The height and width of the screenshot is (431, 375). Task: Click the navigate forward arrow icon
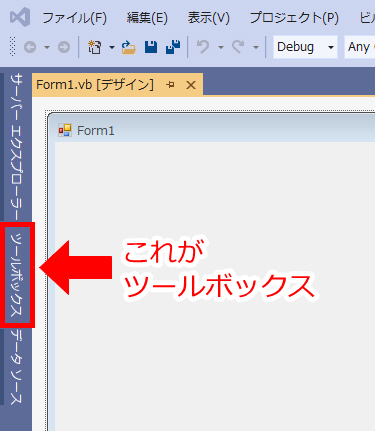point(64,47)
